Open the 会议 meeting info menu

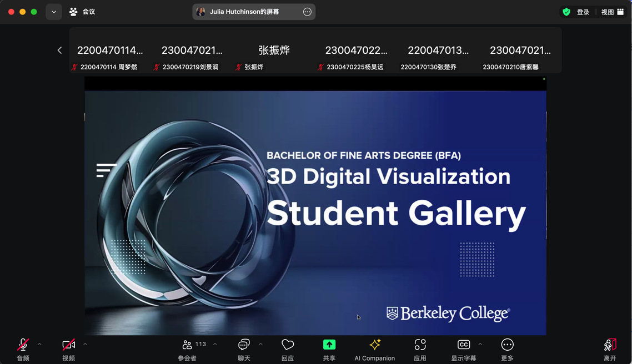(82, 12)
